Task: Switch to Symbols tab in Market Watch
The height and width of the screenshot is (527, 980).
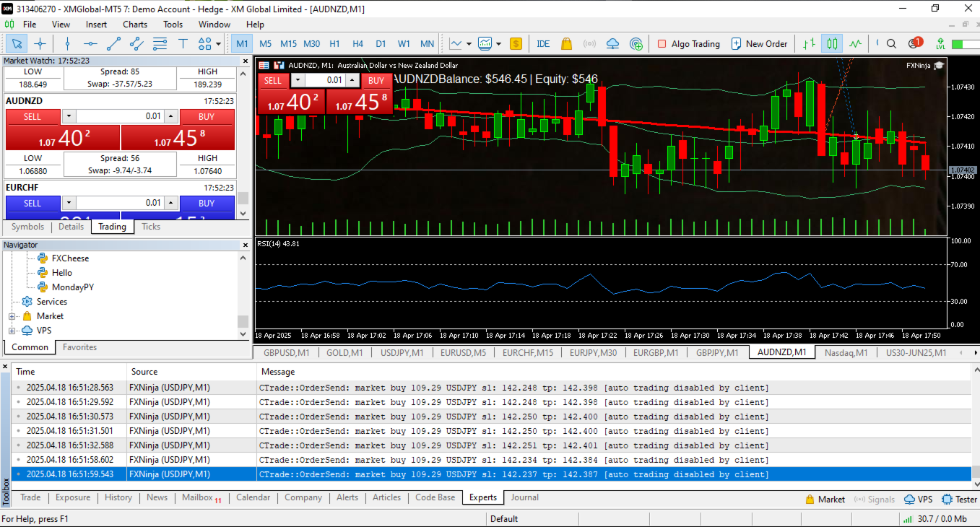Action: (x=27, y=227)
